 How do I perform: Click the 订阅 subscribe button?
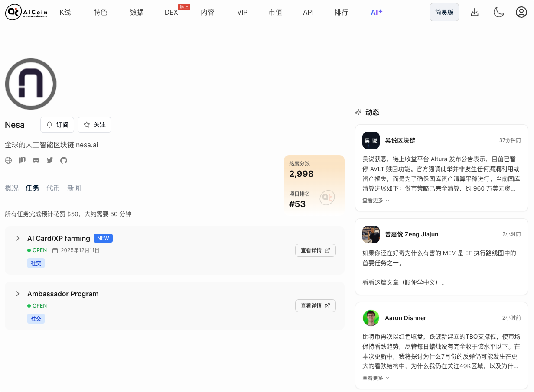(x=57, y=125)
